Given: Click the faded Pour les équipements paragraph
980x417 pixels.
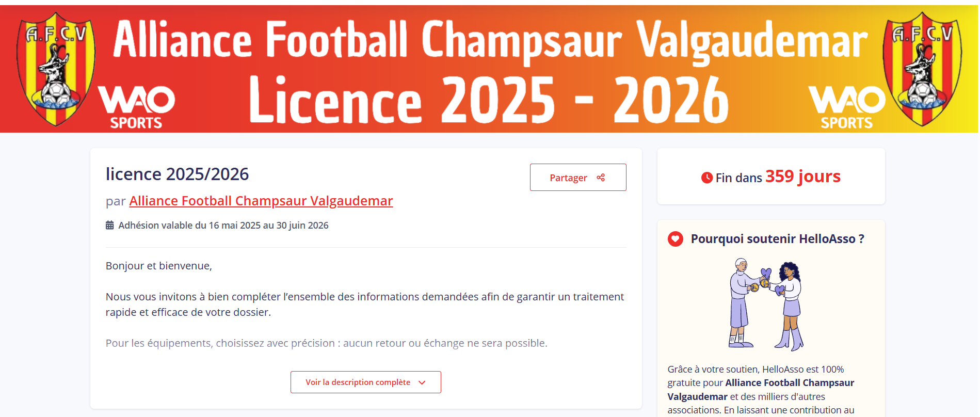Looking at the screenshot, I should point(326,343).
